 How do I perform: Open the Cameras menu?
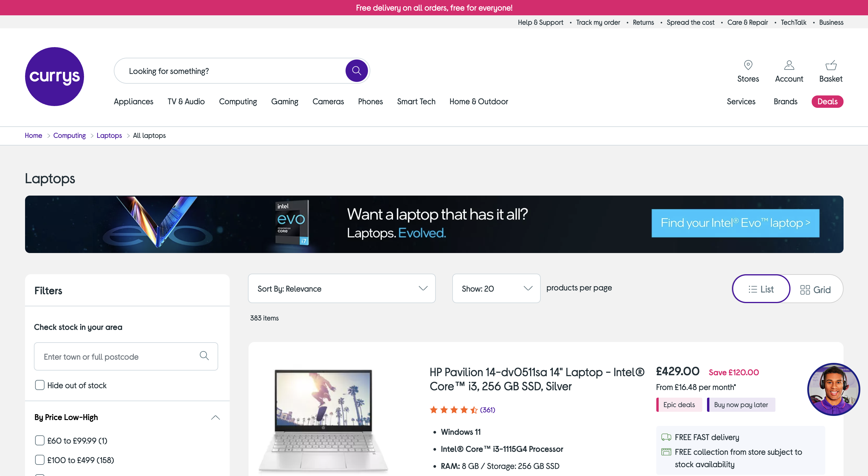tap(328, 101)
